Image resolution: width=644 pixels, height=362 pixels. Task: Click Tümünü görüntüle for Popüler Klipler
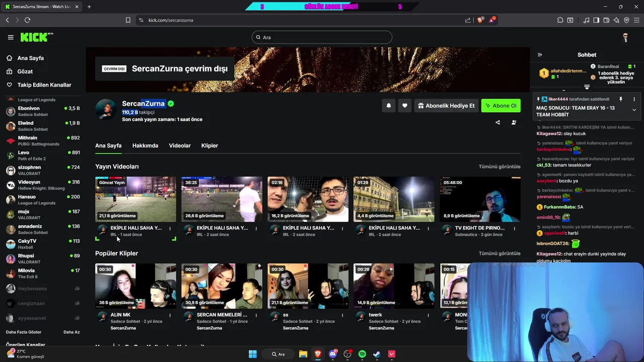pyautogui.click(x=500, y=253)
